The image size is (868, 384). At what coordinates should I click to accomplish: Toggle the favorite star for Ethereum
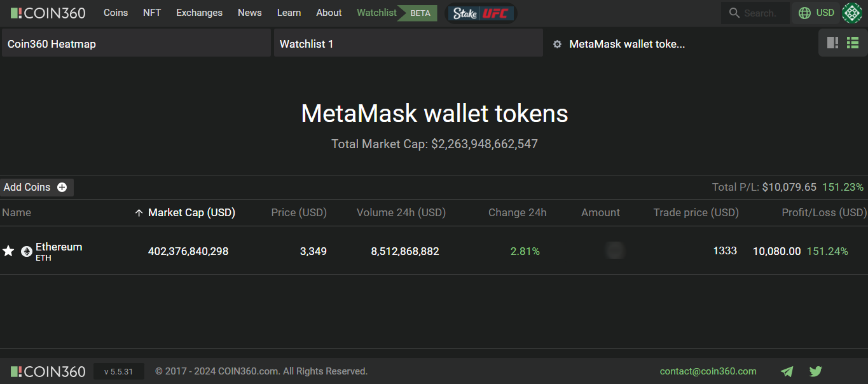tap(8, 251)
